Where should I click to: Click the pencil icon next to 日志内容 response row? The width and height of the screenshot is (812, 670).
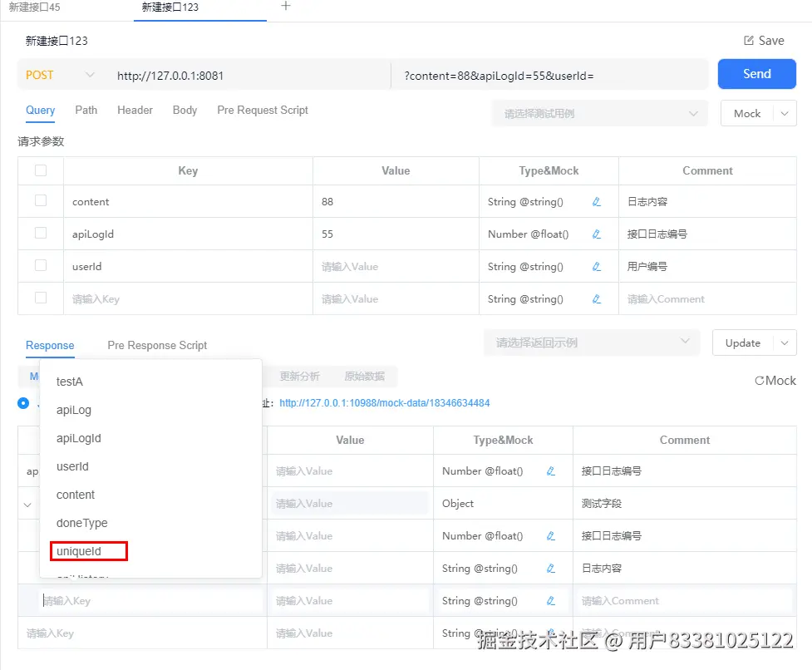(x=550, y=568)
